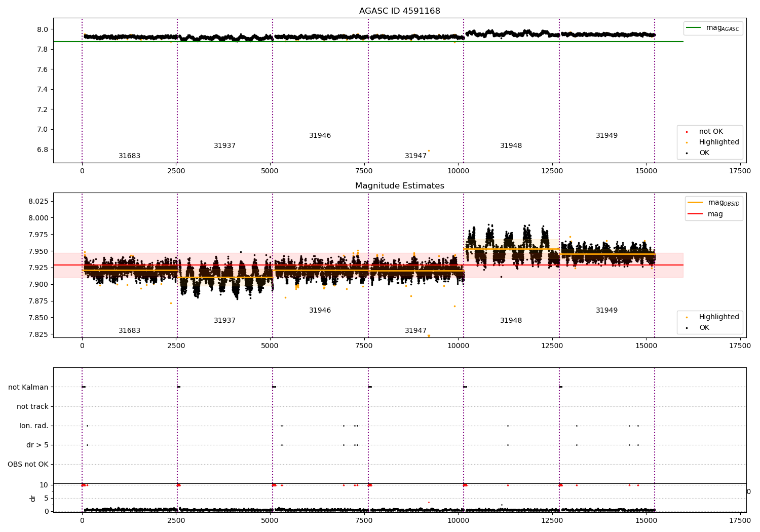The width and height of the screenshot is (760, 532).
Task: Select obsid 31948 in the Magnitude Estimates plot
Action: click(511, 321)
